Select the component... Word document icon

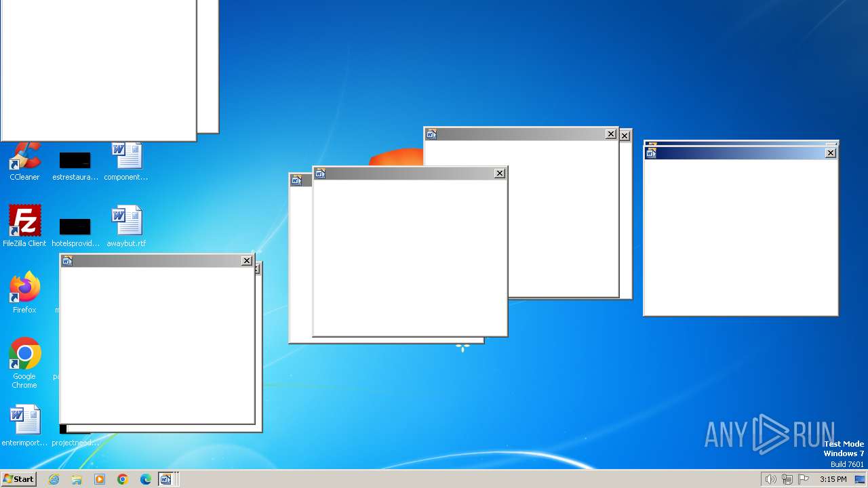(x=126, y=163)
